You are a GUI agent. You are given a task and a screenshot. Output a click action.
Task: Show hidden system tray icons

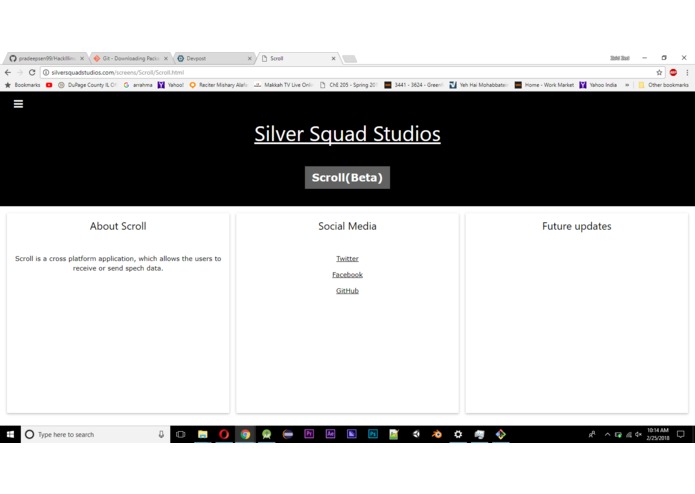607,435
